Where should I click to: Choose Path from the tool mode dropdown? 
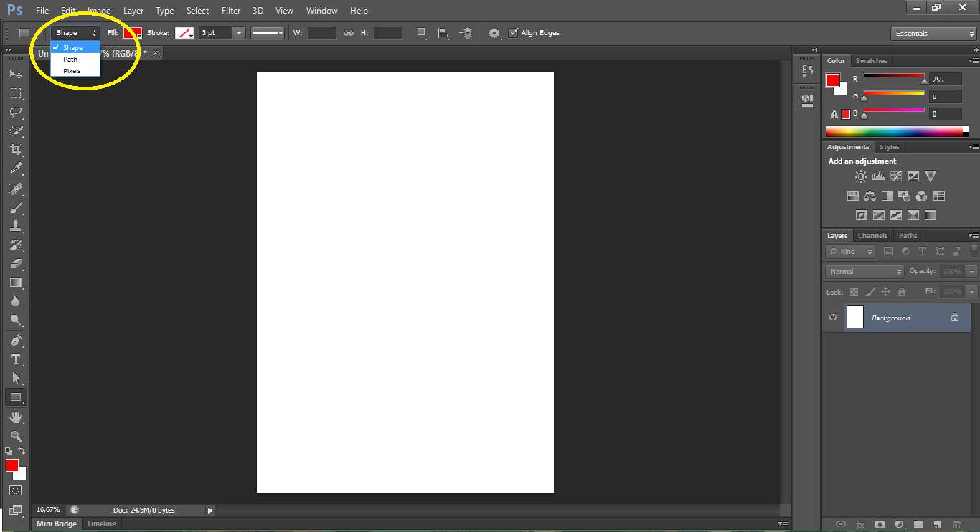coord(70,59)
